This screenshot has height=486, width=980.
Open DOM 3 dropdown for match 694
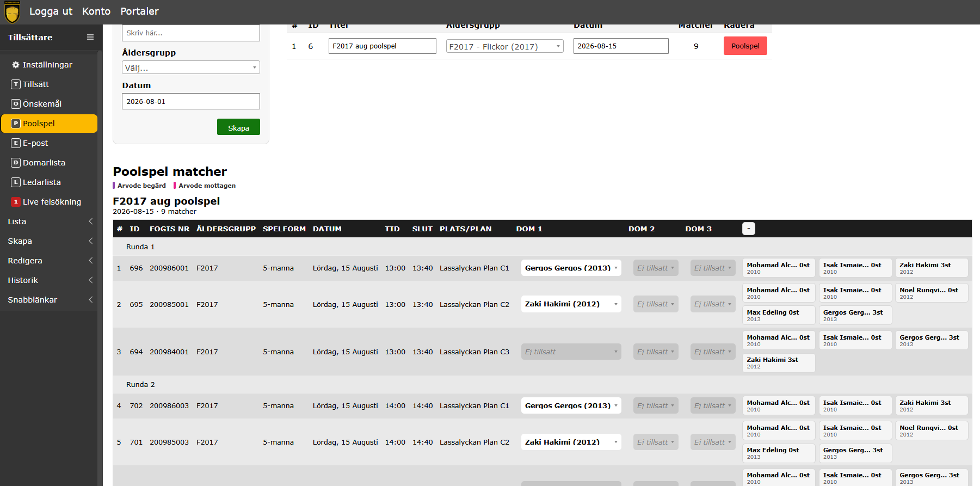[713, 352]
